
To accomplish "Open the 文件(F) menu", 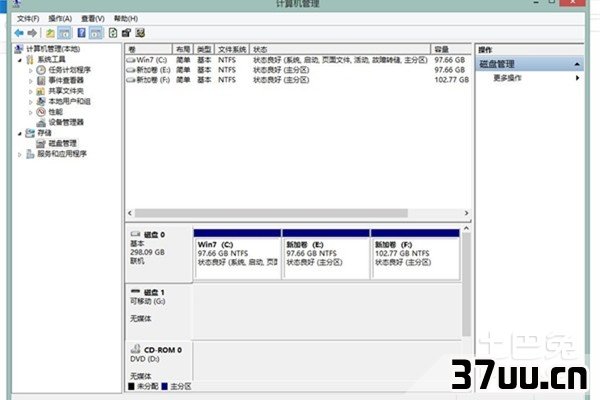I will [28, 18].
